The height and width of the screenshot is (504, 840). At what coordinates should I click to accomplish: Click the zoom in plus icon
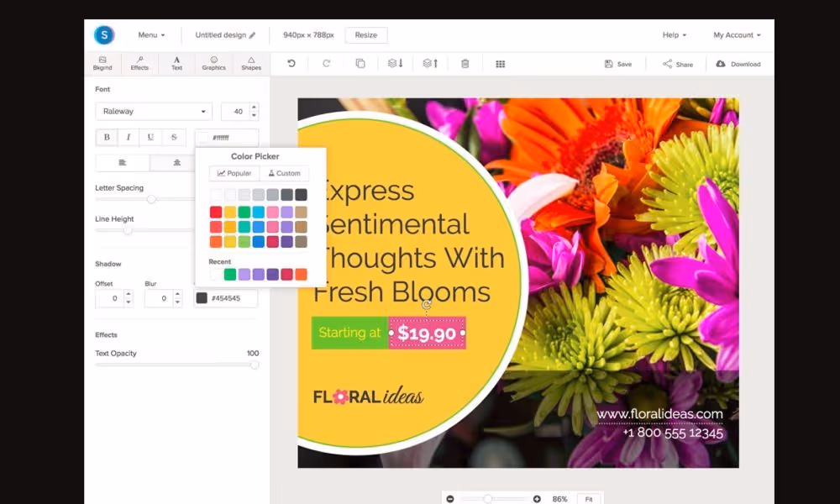click(537, 499)
